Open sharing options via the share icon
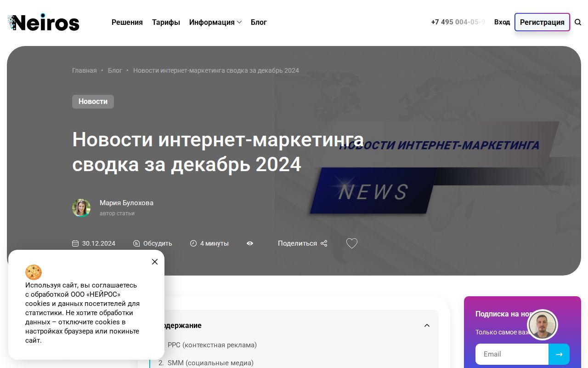Viewport: 588px width, 368px height. (323, 243)
